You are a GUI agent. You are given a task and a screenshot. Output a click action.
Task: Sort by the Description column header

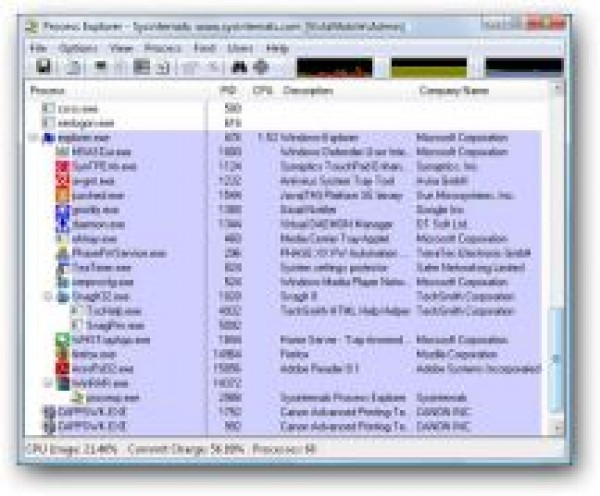[x=346, y=91]
